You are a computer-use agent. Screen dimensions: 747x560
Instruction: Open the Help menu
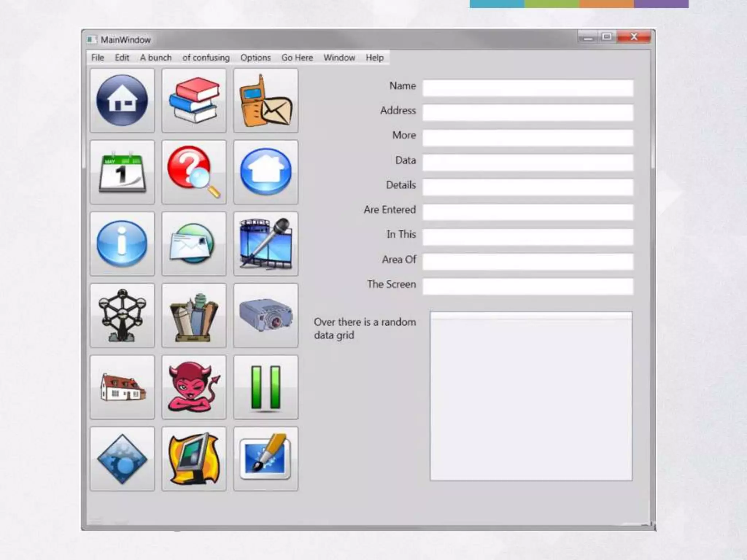(375, 58)
